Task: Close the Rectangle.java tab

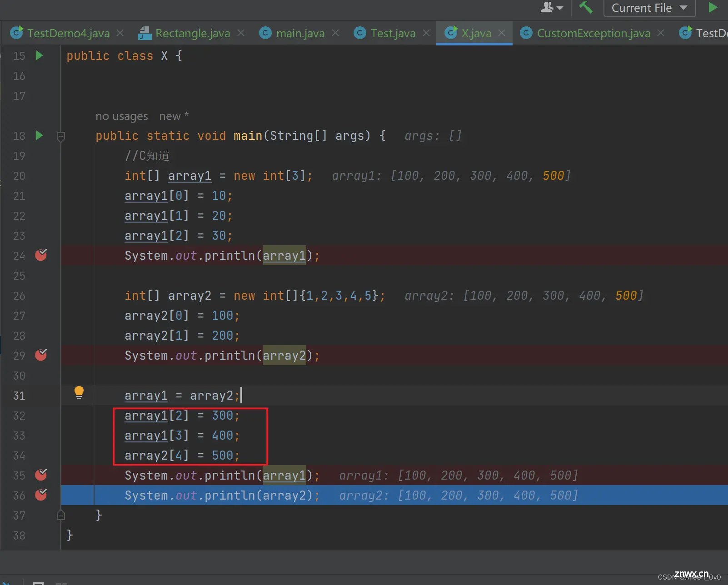Action: [x=241, y=33]
